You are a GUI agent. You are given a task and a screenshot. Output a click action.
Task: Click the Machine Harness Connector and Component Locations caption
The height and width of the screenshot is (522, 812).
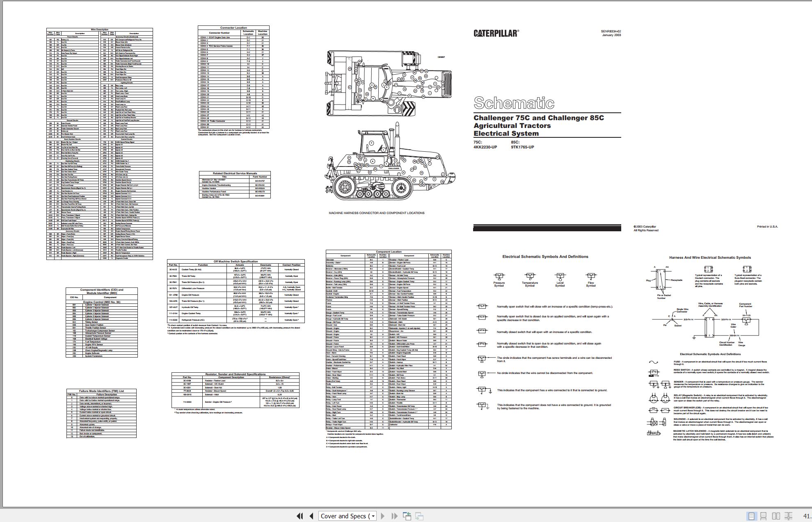(x=376, y=213)
